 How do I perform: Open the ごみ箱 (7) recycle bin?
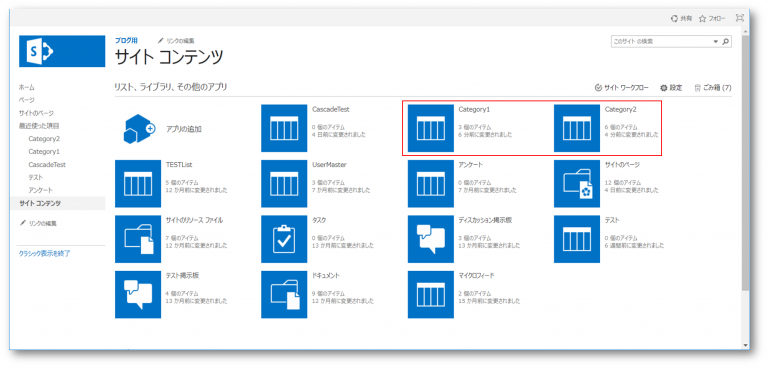(x=713, y=88)
